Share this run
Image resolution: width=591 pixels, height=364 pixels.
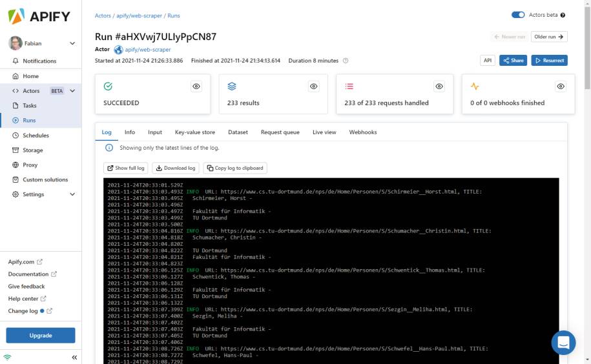(x=513, y=60)
